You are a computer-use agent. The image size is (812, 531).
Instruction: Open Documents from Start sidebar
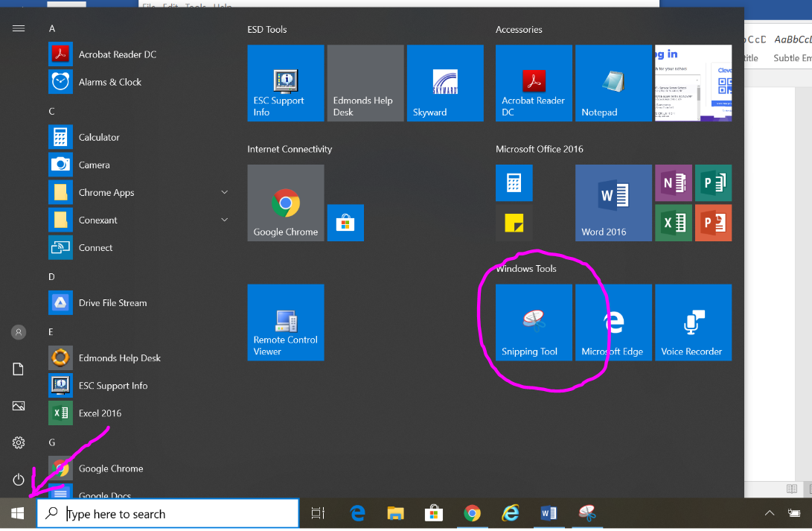tap(19, 369)
